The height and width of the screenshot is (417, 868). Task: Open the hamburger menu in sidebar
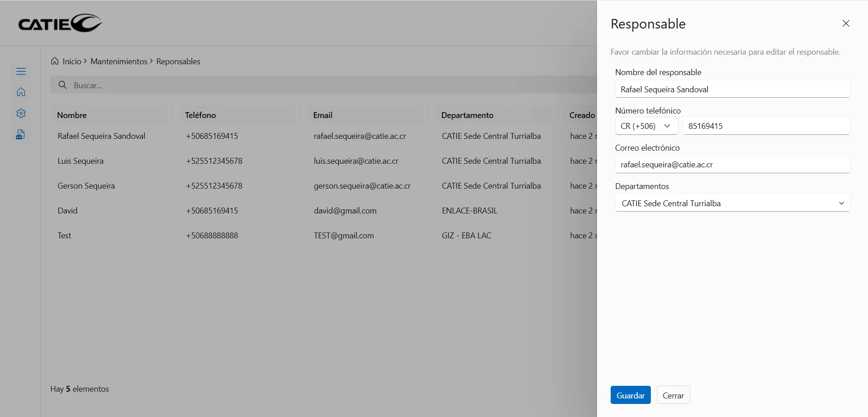tap(21, 71)
